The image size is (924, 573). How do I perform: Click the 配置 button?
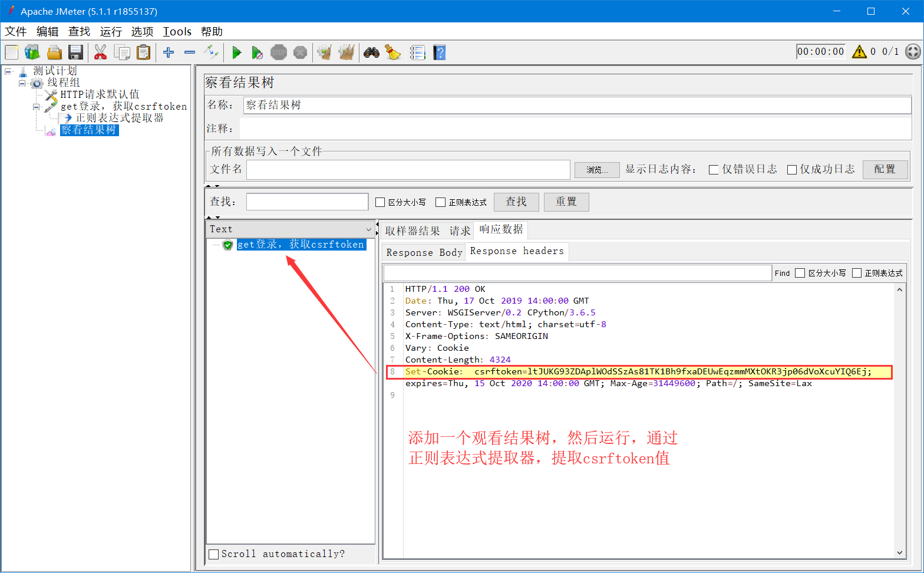coord(885,169)
